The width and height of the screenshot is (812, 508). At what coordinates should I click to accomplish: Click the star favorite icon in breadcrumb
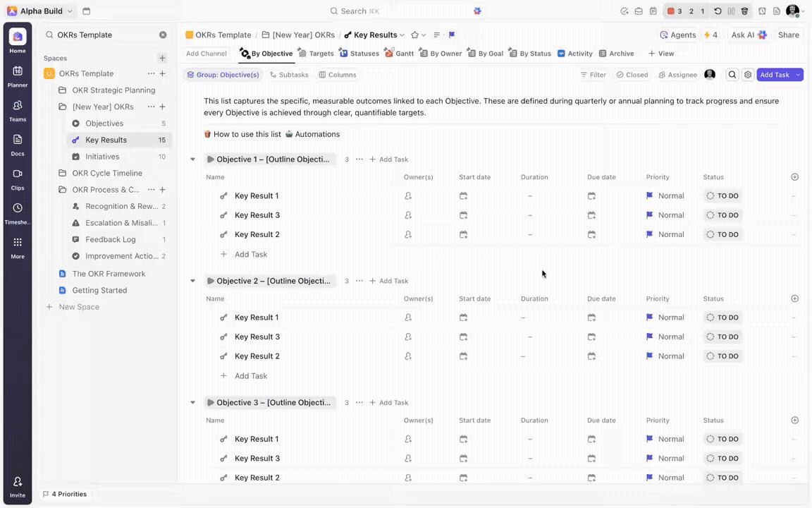tap(415, 35)
